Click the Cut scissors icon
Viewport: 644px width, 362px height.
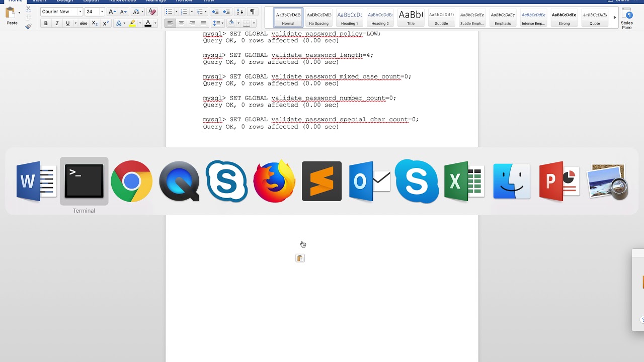coord(28,9)
